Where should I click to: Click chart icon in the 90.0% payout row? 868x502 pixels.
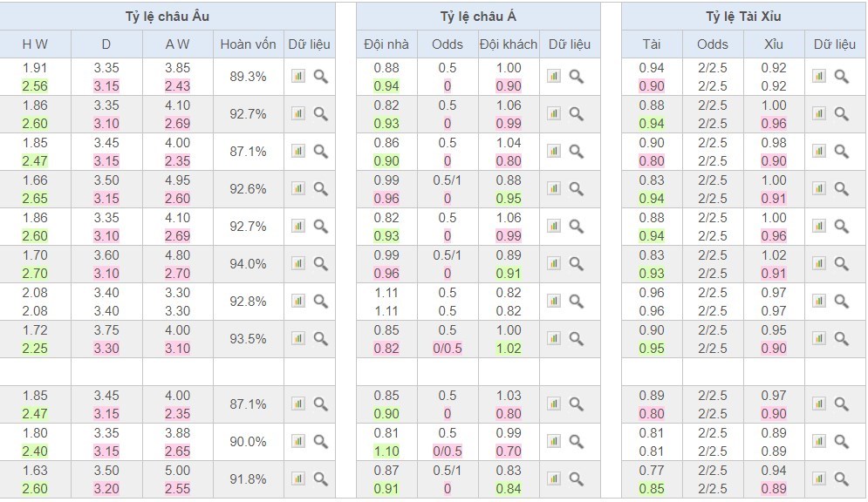point(298,442)
